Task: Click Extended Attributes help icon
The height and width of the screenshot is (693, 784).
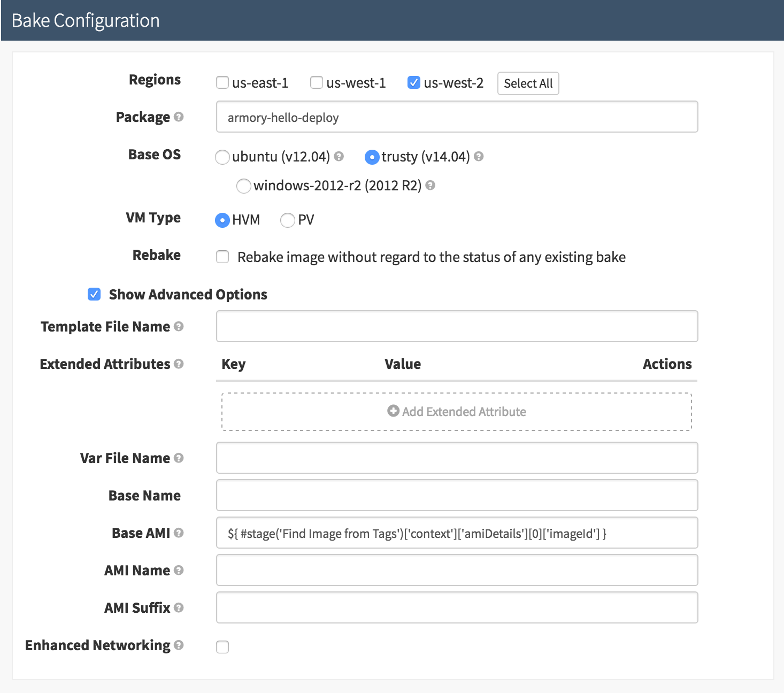Action: (179, 364)
